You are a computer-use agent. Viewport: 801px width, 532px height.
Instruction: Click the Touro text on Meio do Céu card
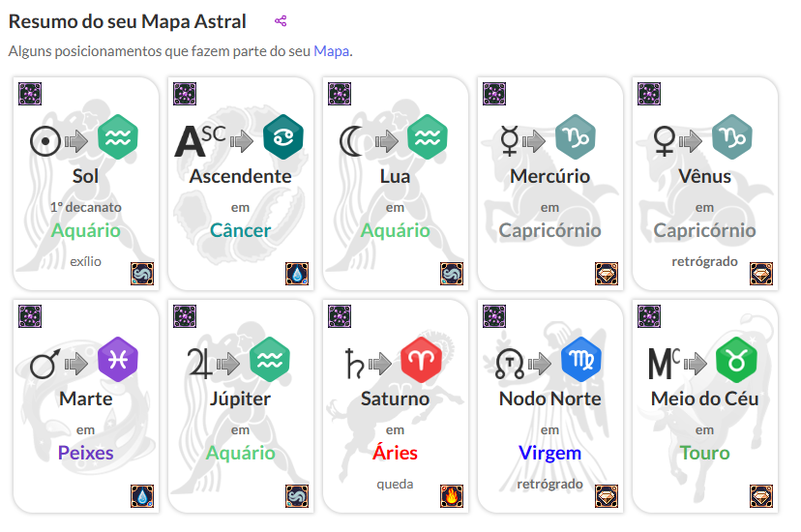[x=704, y=453]
